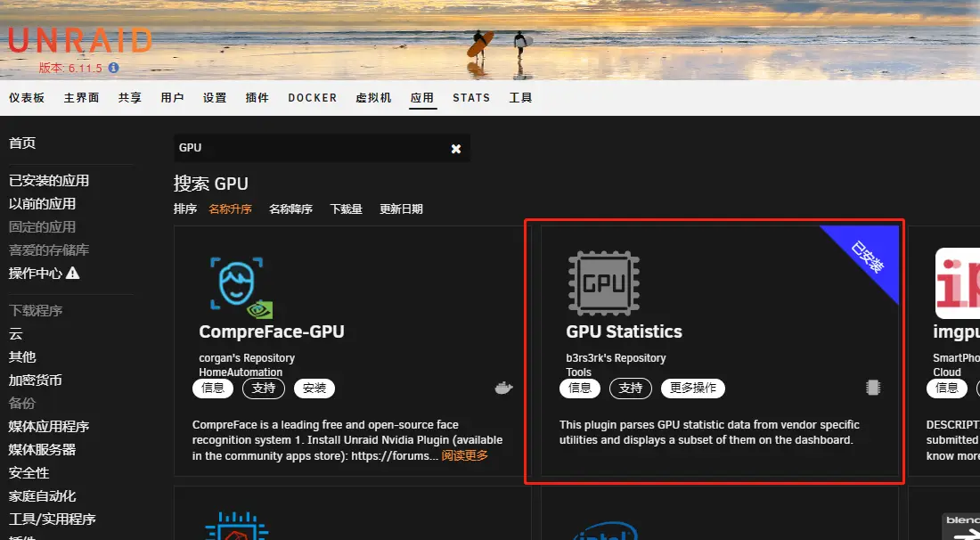Switch to the 插件 tab
Screen dimensions: 980x540
tap(257, 98)
